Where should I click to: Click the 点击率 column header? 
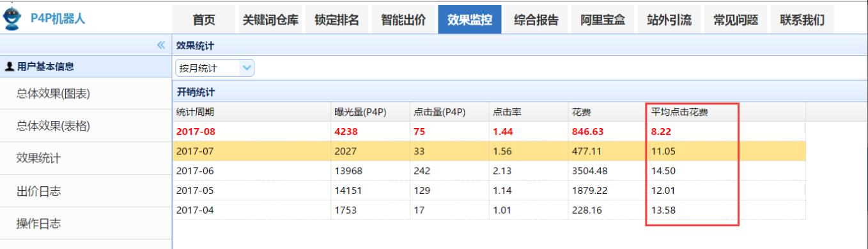tap(528, 111)
